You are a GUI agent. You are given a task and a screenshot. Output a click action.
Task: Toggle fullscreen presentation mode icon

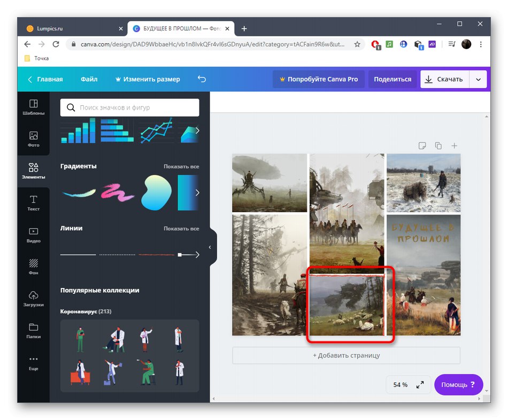420,385
